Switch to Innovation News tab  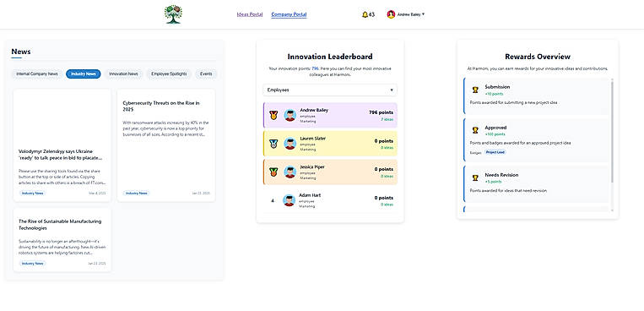pyautogui.click(x=123, y=74)
